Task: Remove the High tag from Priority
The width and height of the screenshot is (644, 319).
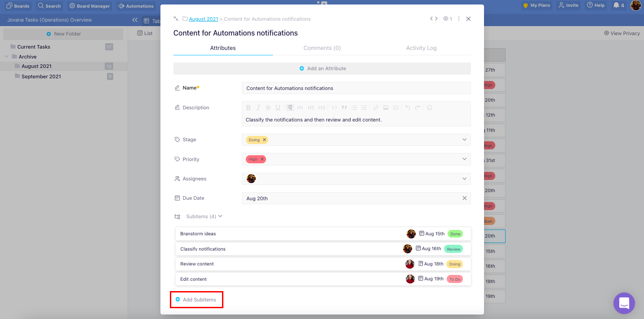Action: pyautogui.click(x=262, y=159)
